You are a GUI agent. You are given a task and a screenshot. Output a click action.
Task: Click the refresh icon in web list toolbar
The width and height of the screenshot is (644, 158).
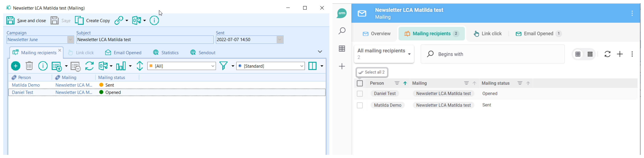607,54
